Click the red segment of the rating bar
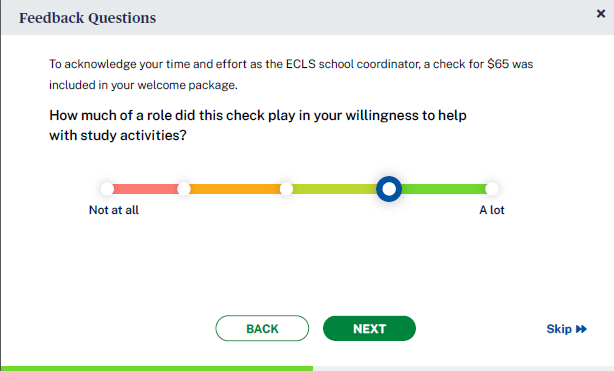The height and width of the screenshot is (371, 614). point(145,189)
